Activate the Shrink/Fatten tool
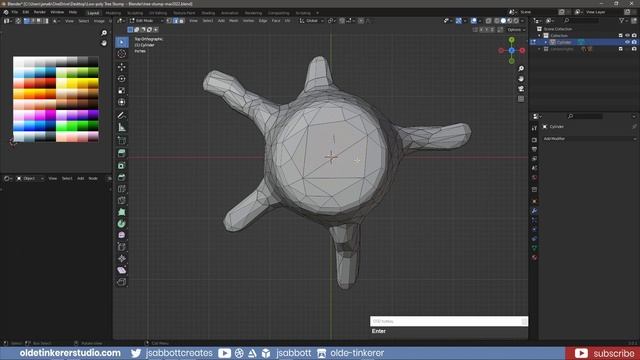Image resolution: width=640 pixels, height=360 pixels. (x=122, y=258)
